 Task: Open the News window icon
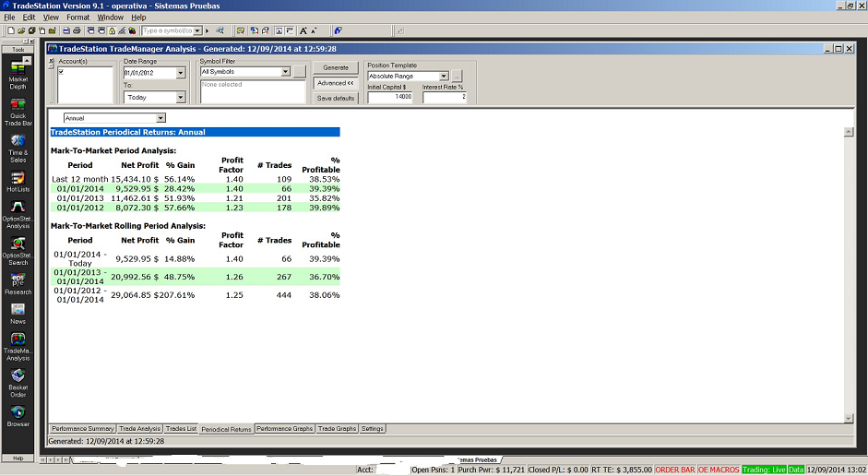point(18,314)
